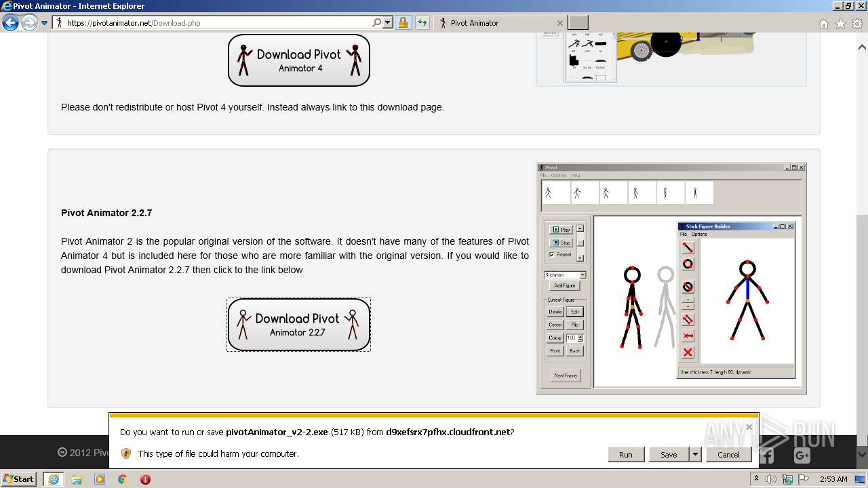The height and width of the screenshot is (488, 868).
Task: Close the Pivot Animator tab
Action: [560, 23]
